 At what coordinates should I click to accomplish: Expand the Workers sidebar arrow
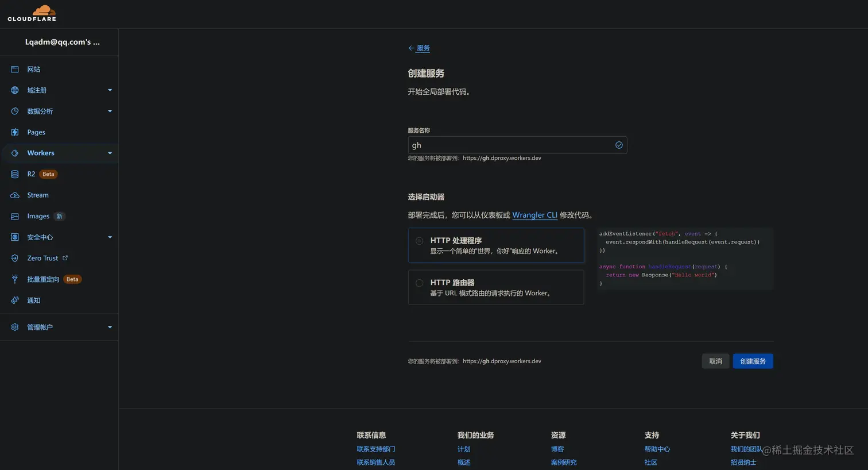(x=110, y=153)
